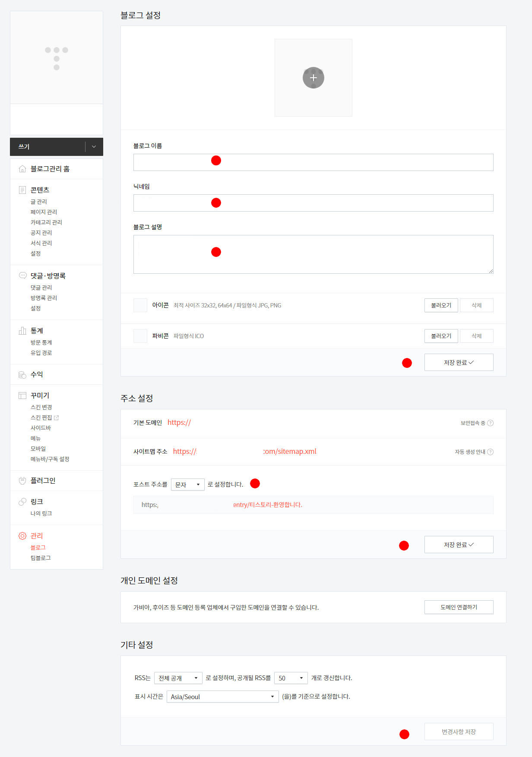This screenshot has width=532, height=757.
Task: Click the sitemap.xml address link
Action: pos(244,452)
